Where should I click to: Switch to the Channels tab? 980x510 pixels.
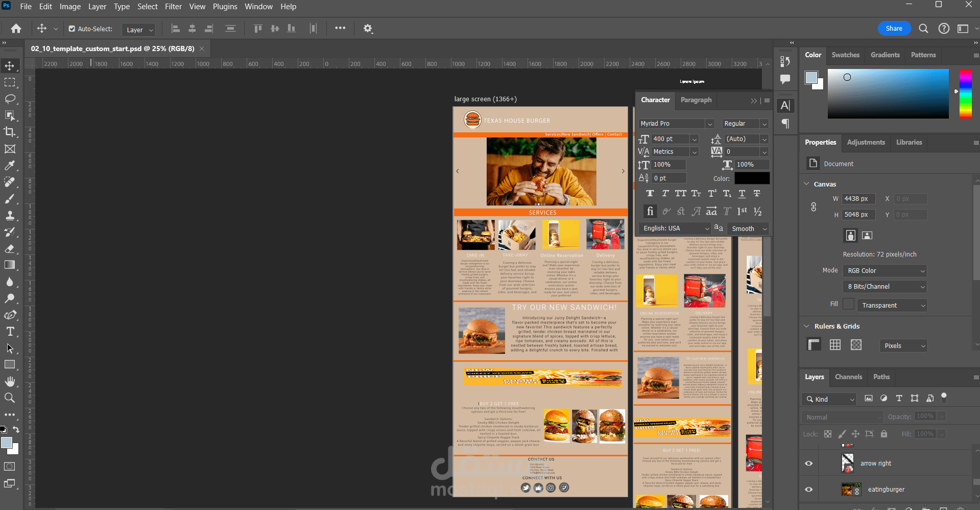click(848, 377)
